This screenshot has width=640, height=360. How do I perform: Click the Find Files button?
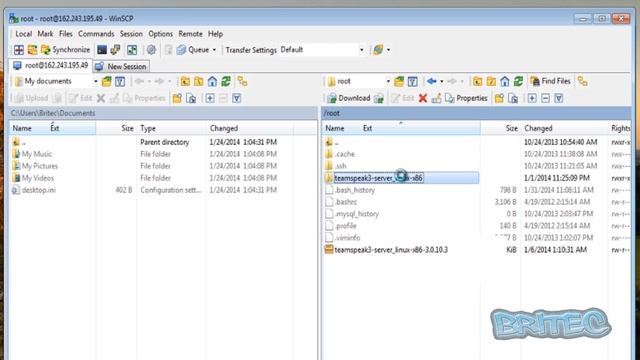(x=550, y=81)
